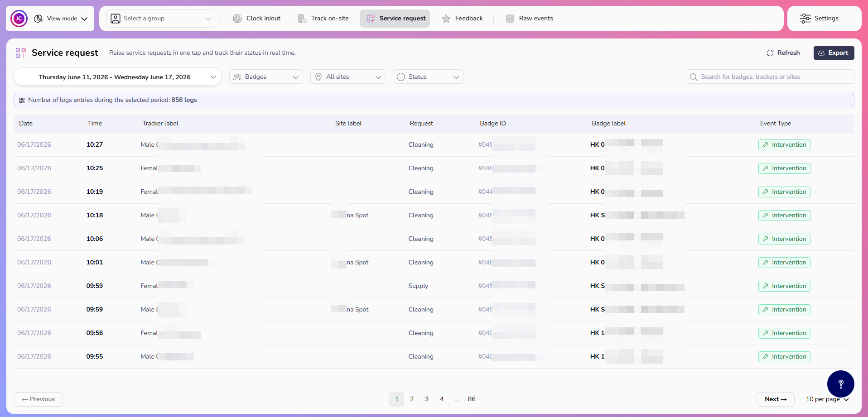Image resolution: width=868 pixels, height=417 pixels.
Task: Click the Feedback star icon
Action: (x=446, y=19)
